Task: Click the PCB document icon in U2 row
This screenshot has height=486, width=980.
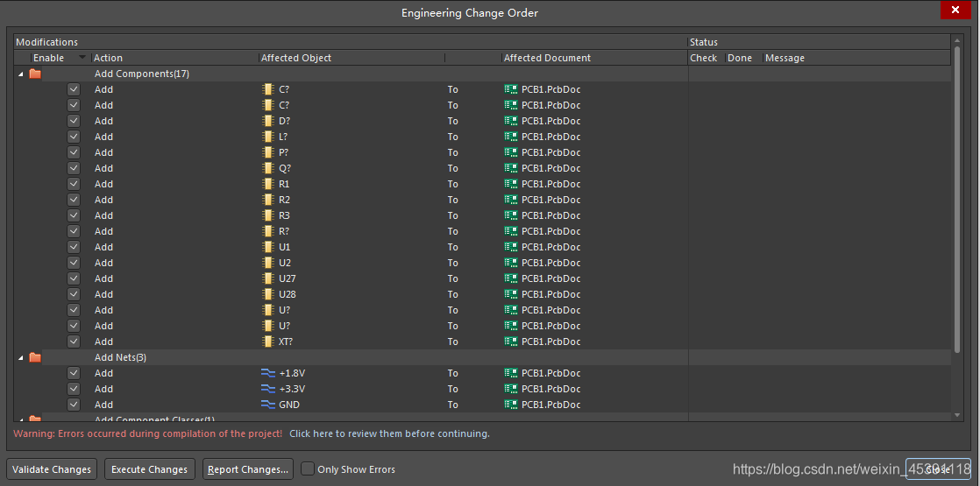Action: click(511, 263)
